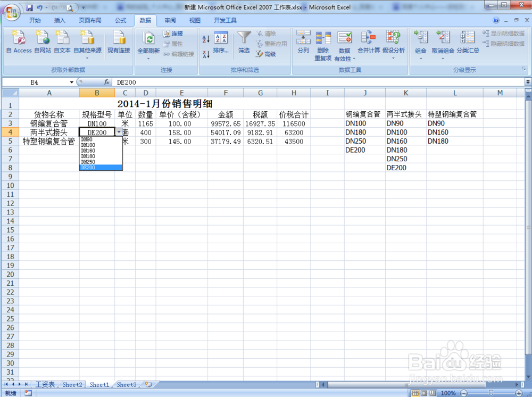Open the Page Layout (页面布局) tab
The height and width of the screenshot is (397, 532).
coord(90,20)
